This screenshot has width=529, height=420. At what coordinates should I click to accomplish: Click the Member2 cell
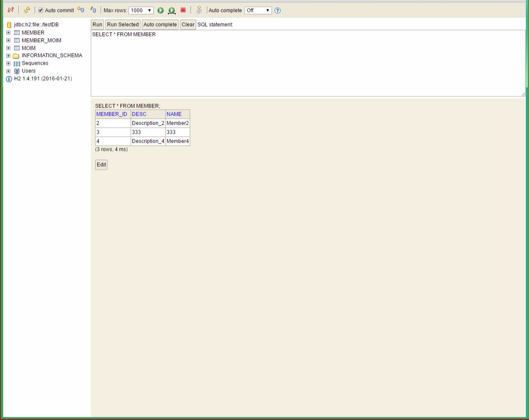[178, 123]
